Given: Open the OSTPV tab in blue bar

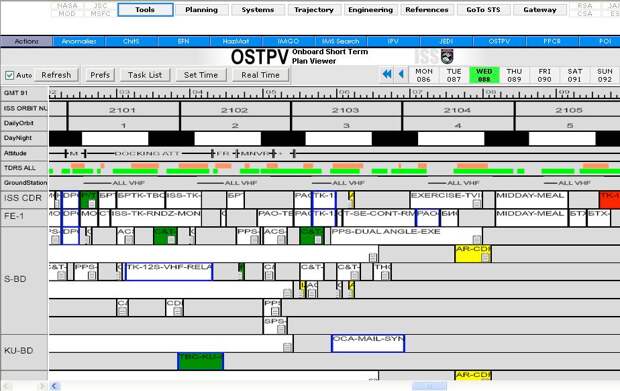Looking at the screenshot, I should [499, 41].
